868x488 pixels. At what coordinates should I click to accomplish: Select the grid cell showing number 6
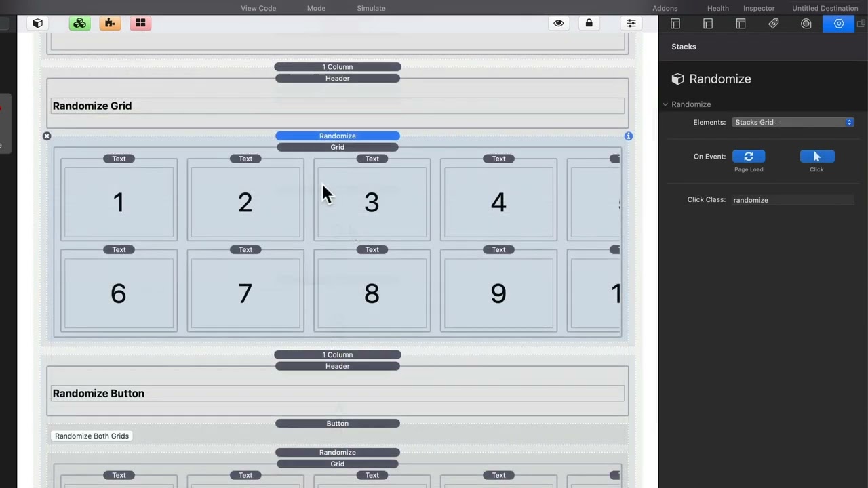pos(119,293)
